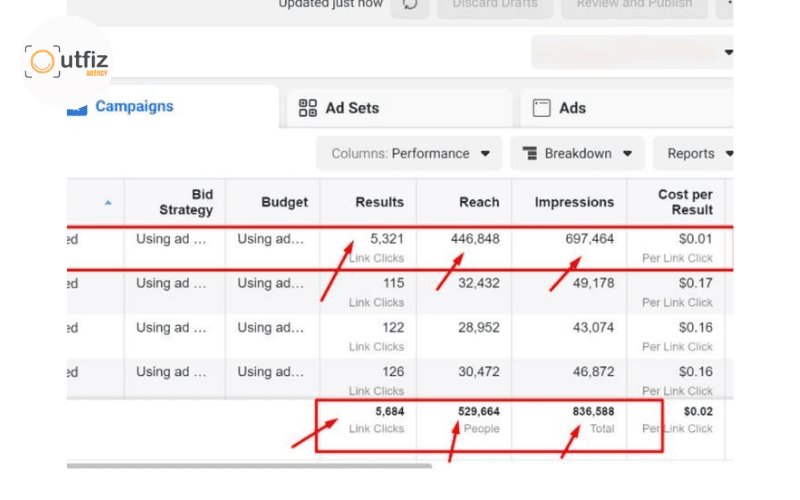Click the 836,588 total impressions
The height and width of the screenshot is (500, 800).
tap(593, 411)
